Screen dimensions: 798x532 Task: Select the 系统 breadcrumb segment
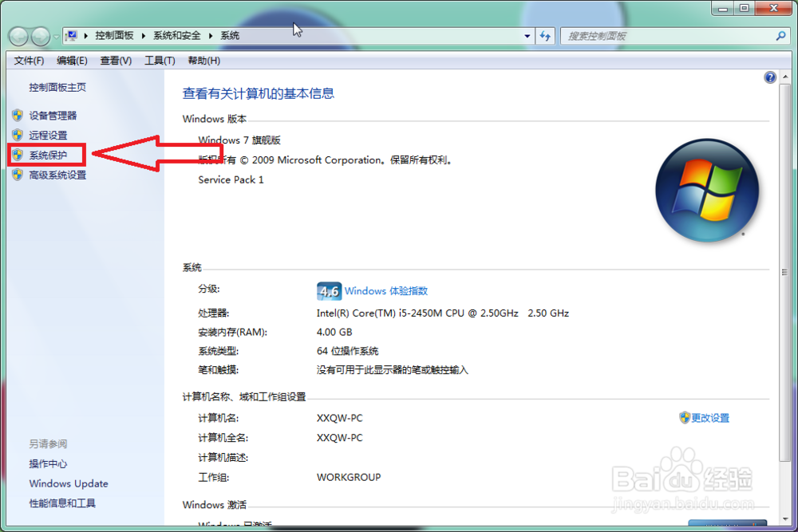[x=230, y=36]
